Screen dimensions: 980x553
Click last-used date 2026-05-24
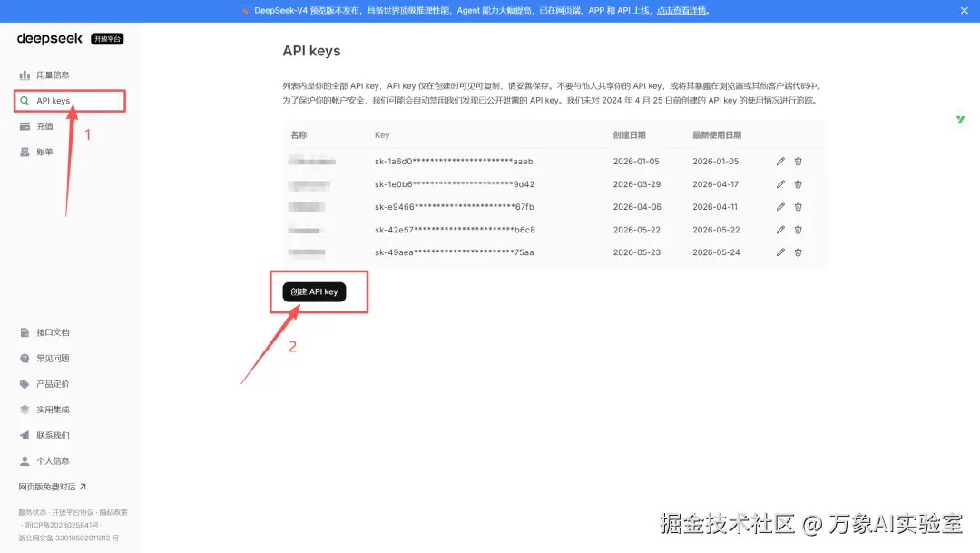pyautogui.click(x=716, y=252)
